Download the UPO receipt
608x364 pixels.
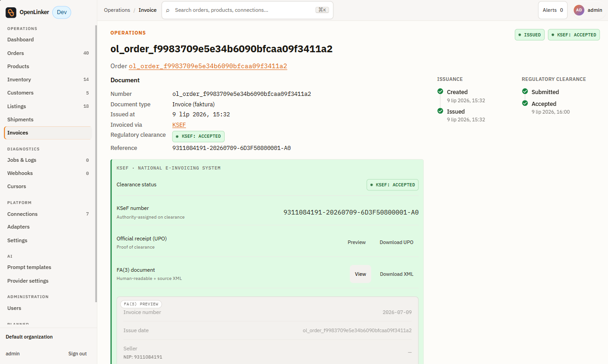397,242
